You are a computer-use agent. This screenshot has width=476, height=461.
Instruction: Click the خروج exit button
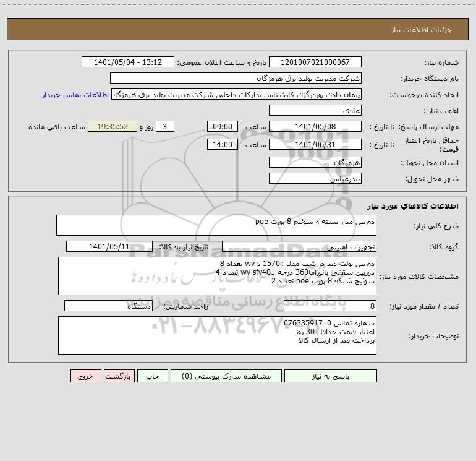click(85, 376)
